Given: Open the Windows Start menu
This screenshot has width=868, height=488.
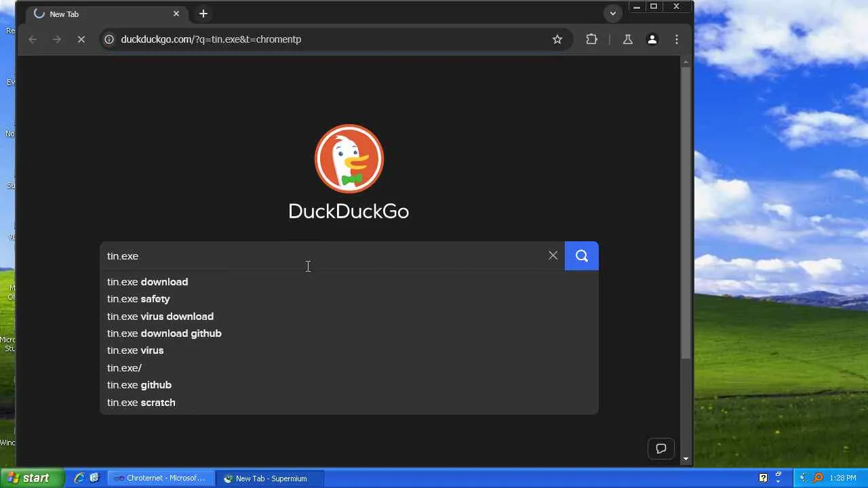Looking at the screenshot, I should pyautogui.click(x=32, y=478).
